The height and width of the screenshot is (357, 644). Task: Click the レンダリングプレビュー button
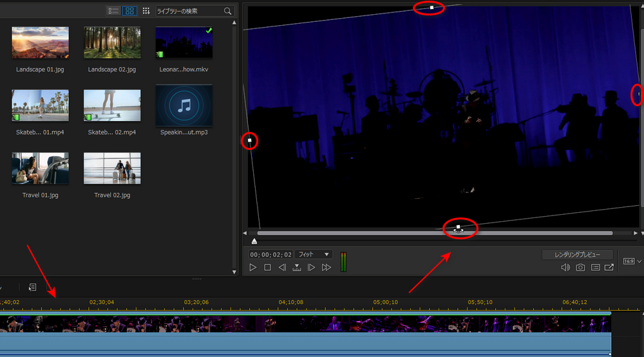click(578, 255)
